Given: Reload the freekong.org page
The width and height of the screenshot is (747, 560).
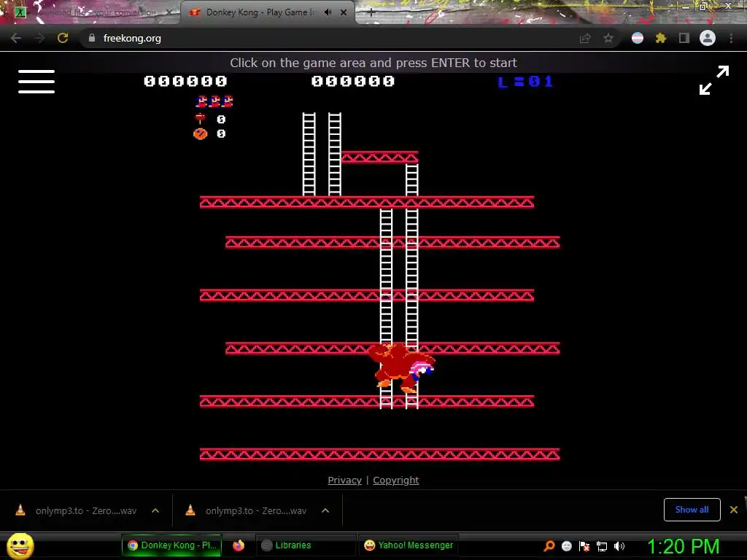Looking at the screenshot, I should point(63,38).
